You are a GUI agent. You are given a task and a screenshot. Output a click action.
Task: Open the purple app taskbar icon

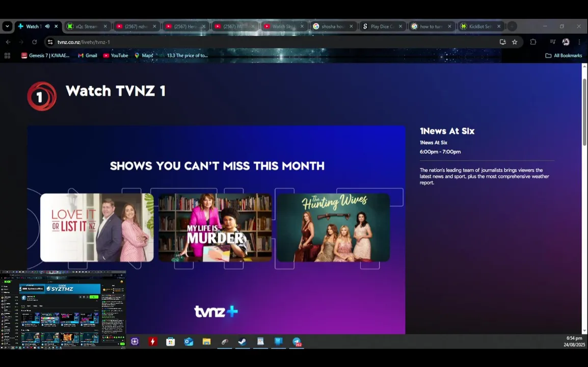(135, 342)
